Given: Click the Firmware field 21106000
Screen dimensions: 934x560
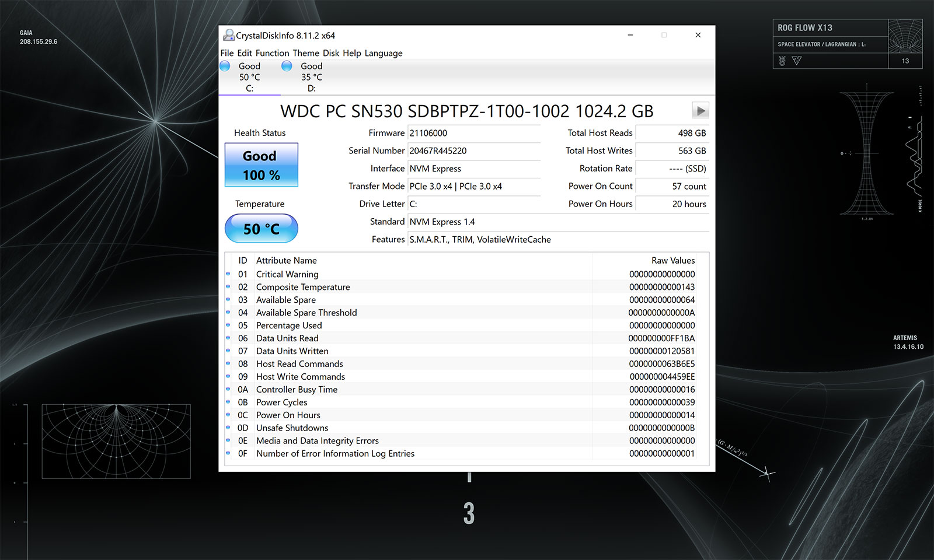Looking at the screenshot, I should (474, 133).
